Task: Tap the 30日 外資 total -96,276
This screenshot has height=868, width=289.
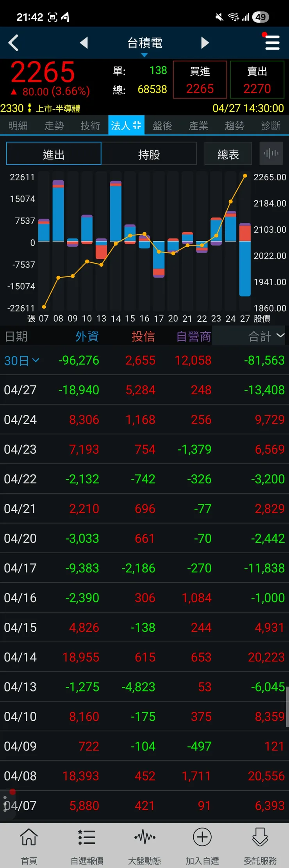Action: (x=78, y=360)
